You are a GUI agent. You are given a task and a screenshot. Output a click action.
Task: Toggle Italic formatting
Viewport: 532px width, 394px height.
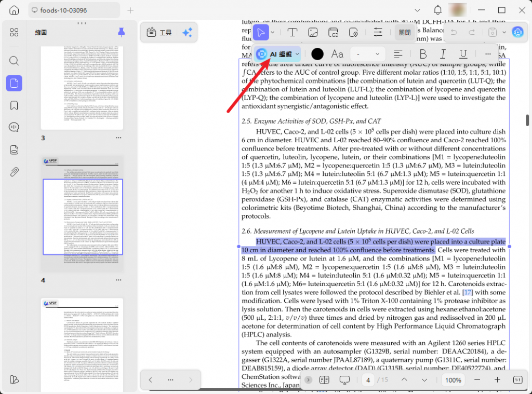(x=443, y=54)
